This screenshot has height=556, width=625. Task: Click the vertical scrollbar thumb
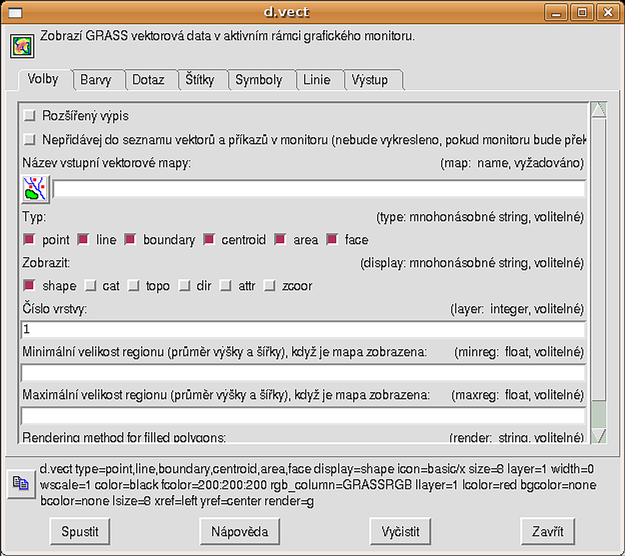point(599,259)
